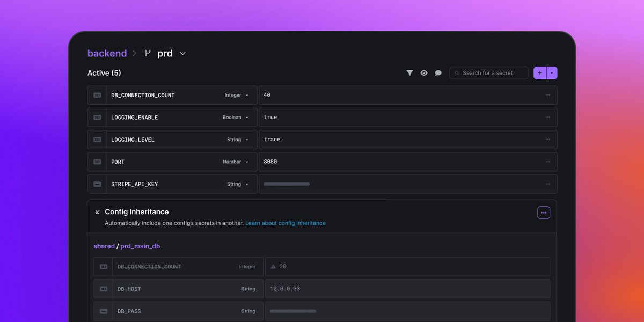Click the 10.0.0.33 value of DB_HOST

pyautogui.click(x=285, y=289)
